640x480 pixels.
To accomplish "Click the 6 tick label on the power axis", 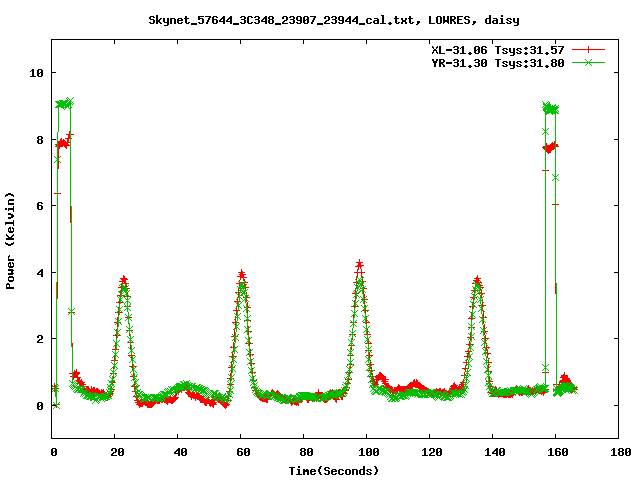I will pos(39,206).
